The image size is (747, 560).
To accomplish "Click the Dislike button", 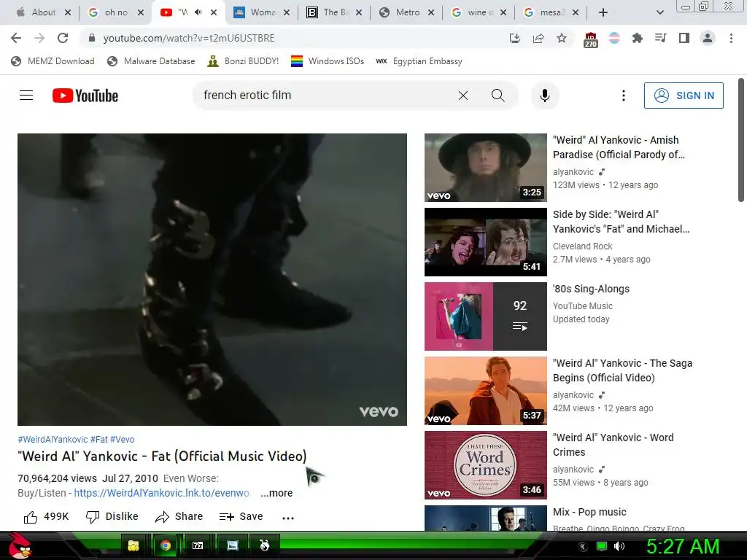I will pyautogui.click(x=112, y=517).
